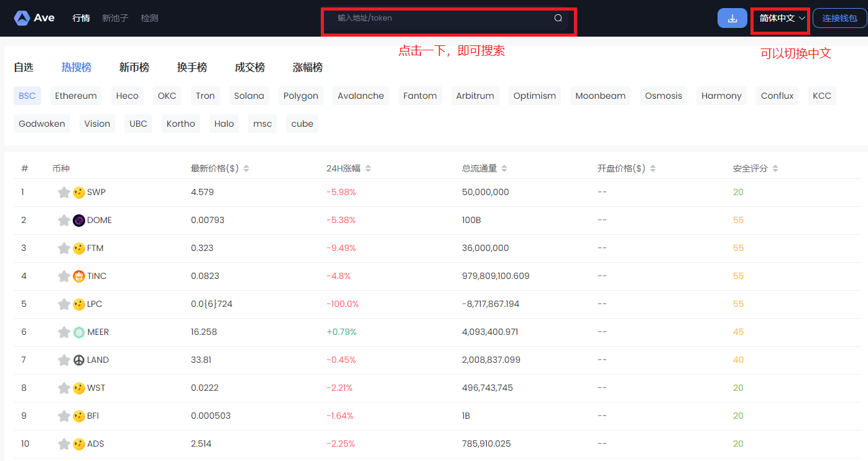Screen dimensions: 868x461
Task: Click the LAND peace-sign token icon
Action: [79, 360]
